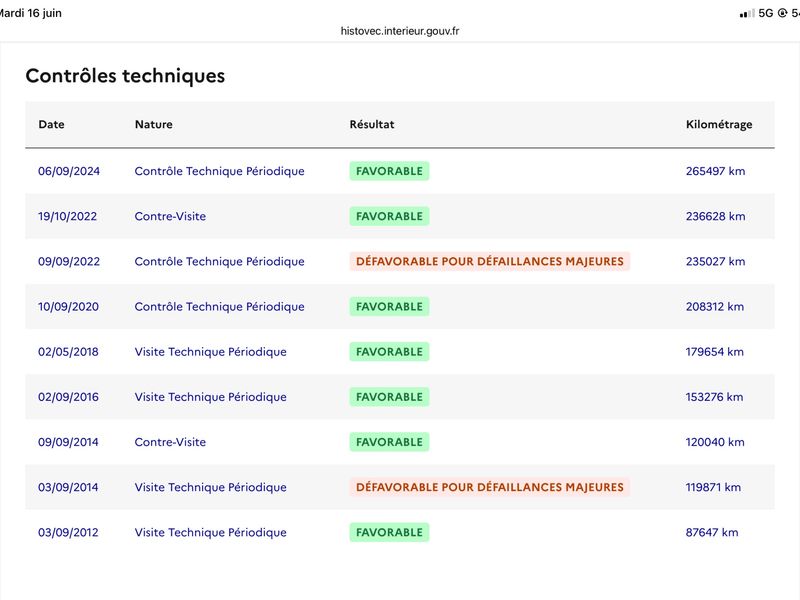This screenshot has width=800, height=600.
Task: Click the Date column header
Action: (51, 124)
